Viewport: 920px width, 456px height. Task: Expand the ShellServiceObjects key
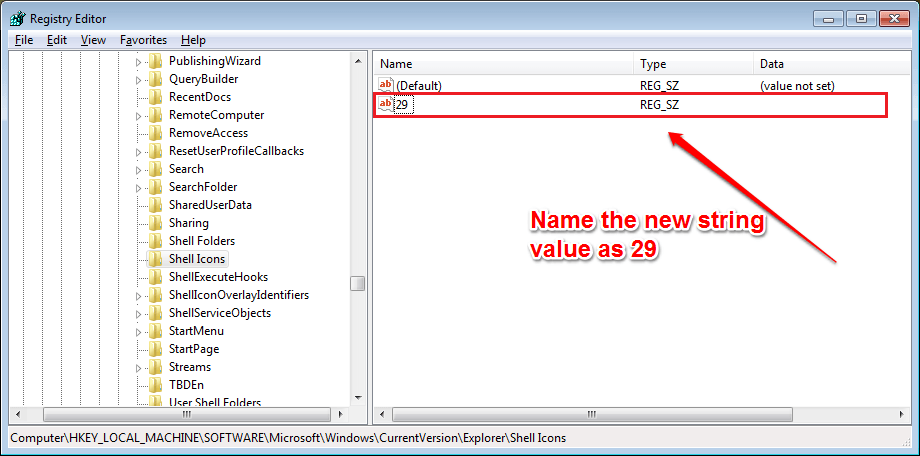(138, 314)
